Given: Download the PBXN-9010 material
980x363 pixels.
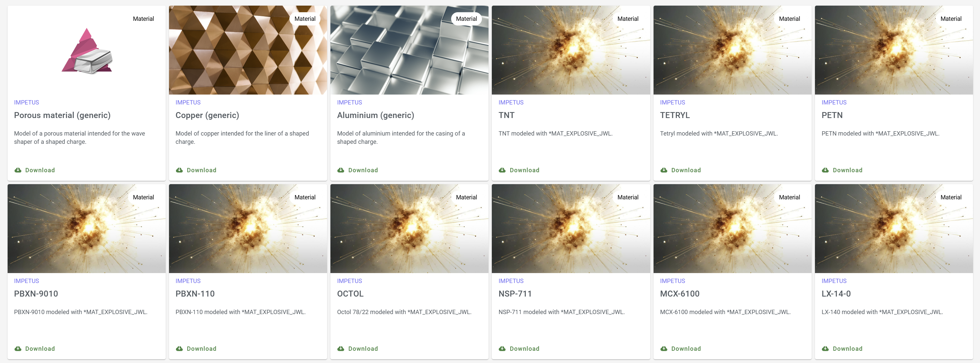Looking at the screenshot, I should pos(35,348).
